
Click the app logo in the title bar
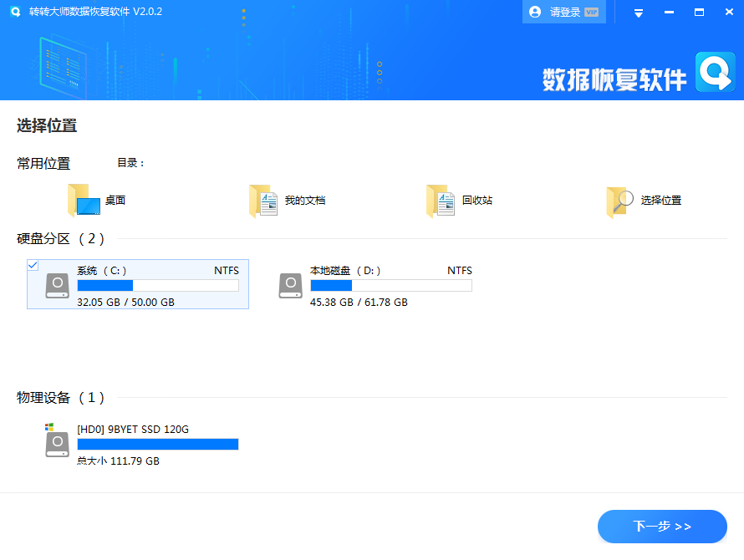coord(15,12)
